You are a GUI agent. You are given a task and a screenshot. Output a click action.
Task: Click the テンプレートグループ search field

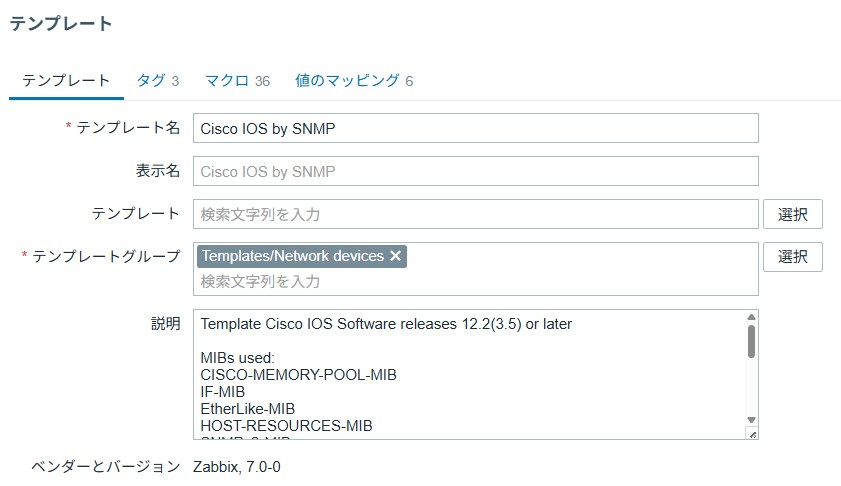(475, 282)
